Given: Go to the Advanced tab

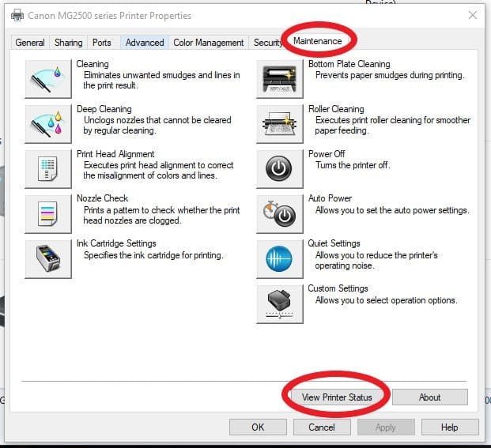Looking at the screenshot, I should tap(145, 43).
